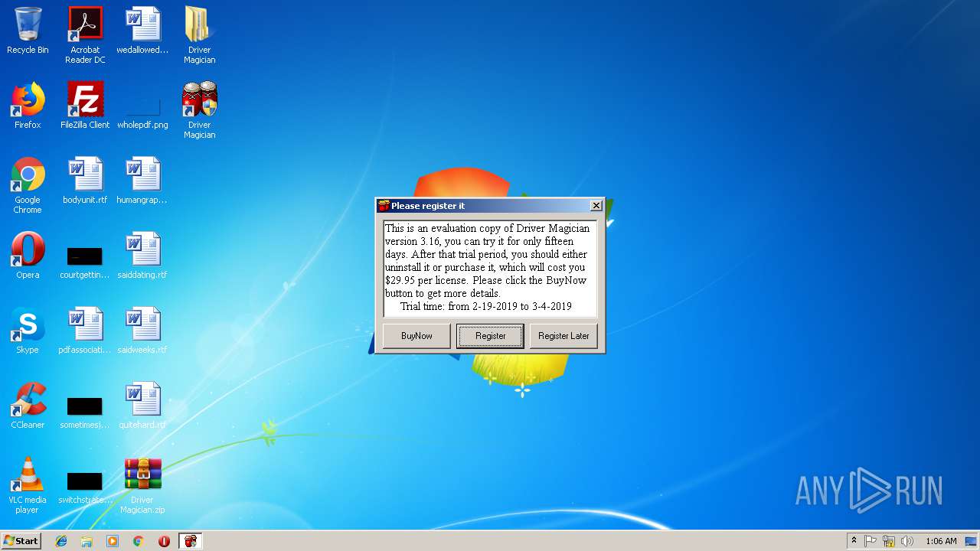The width and height of the screenshot is (980, 551).
Task: Select Driver Magician taskbar button
Action: click(x=190, y=541)
